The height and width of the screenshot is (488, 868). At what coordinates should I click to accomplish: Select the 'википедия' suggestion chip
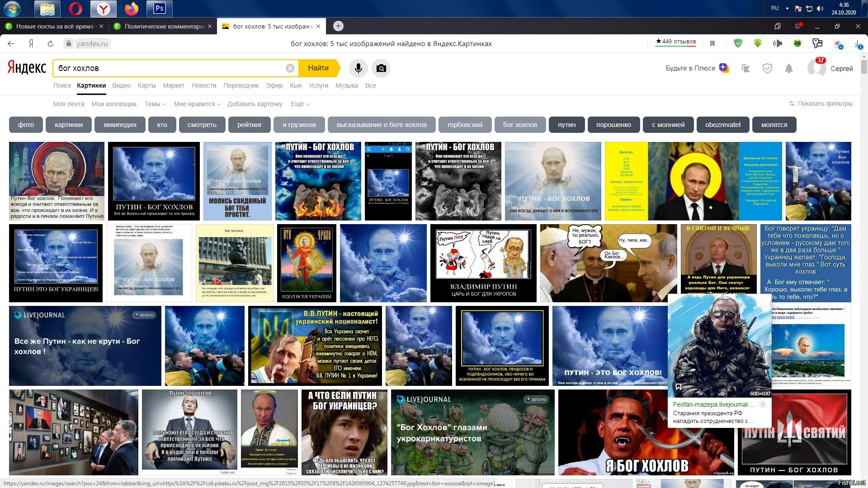coord(120,125)
